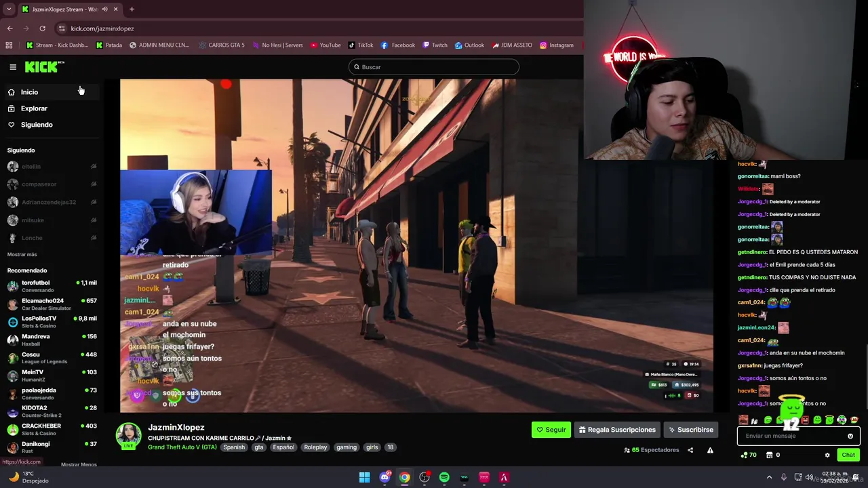Open the JazminXlopez avatar with LIVE badge

coord(128,436)
